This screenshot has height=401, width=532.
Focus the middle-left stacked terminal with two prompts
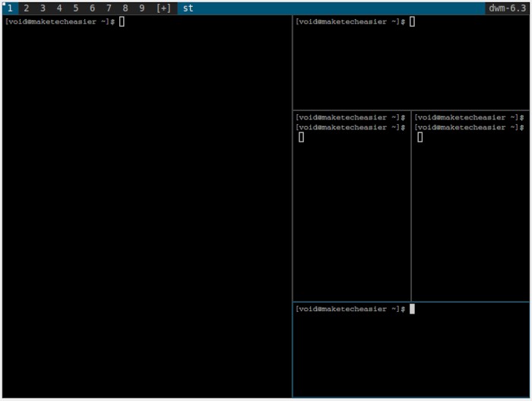click(351, 206)
